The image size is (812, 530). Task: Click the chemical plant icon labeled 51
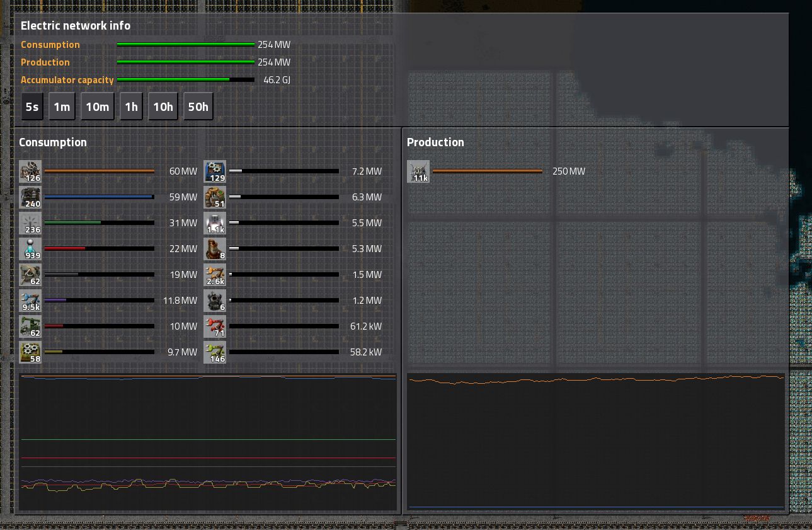coord(215,197)
